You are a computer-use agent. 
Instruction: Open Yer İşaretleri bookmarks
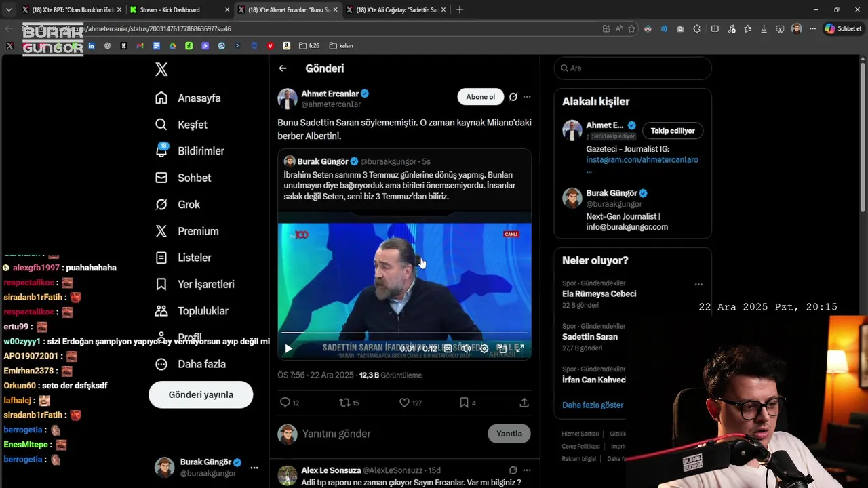click(195, 285)
